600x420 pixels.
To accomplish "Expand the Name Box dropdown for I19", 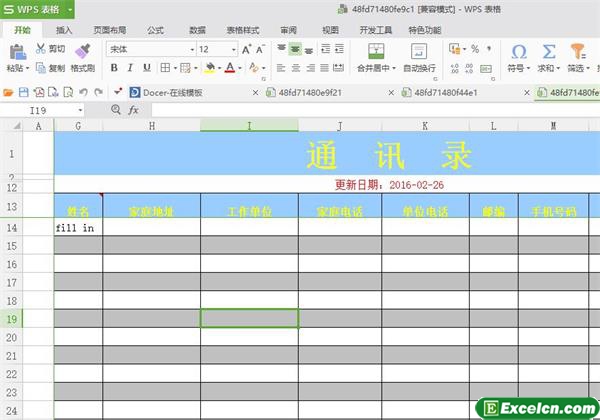I will 78,110.
